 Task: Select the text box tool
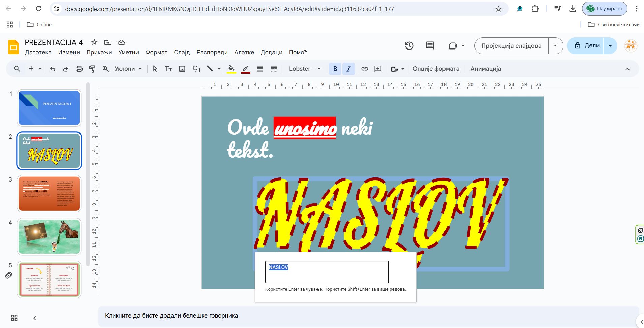[168, 69]
